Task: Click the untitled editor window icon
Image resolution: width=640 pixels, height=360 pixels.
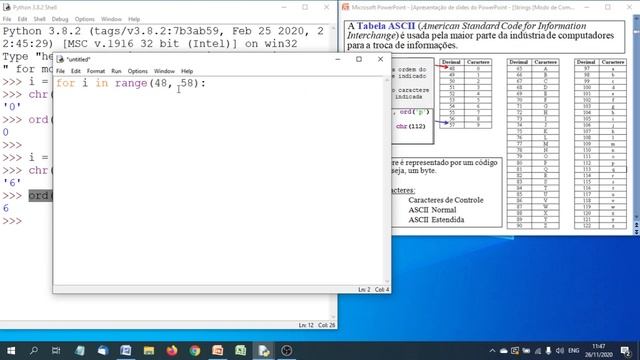Action: 60,60
